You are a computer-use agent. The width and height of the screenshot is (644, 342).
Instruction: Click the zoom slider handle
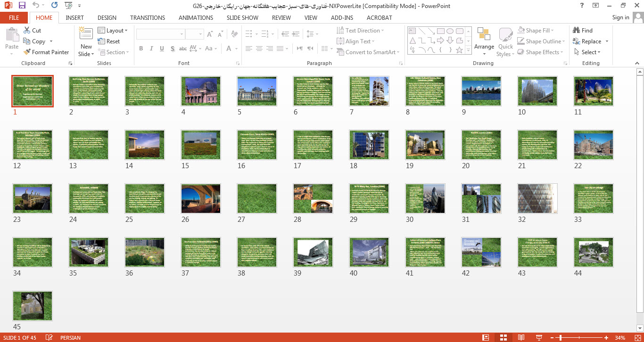561,338
